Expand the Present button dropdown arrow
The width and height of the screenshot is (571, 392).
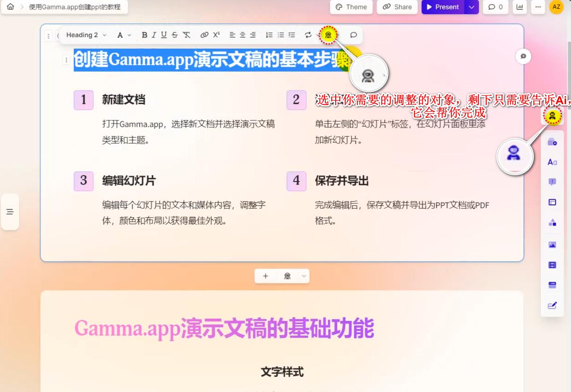(x=472, y=7)
